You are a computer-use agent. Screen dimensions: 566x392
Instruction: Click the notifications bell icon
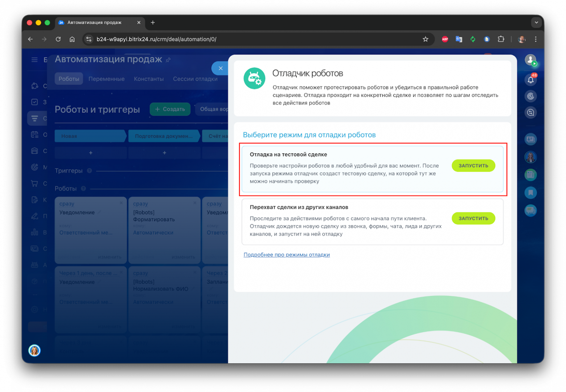tap(530, 79)
